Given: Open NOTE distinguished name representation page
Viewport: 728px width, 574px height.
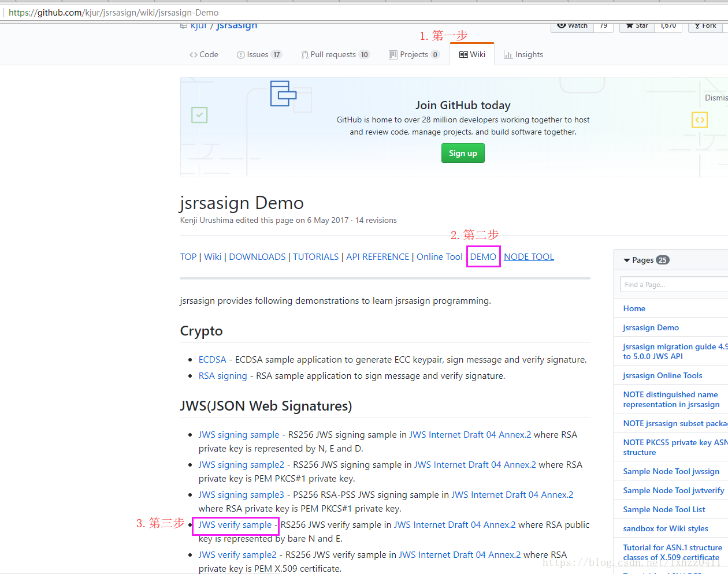Looking at the screenshot, I should 671,399.
